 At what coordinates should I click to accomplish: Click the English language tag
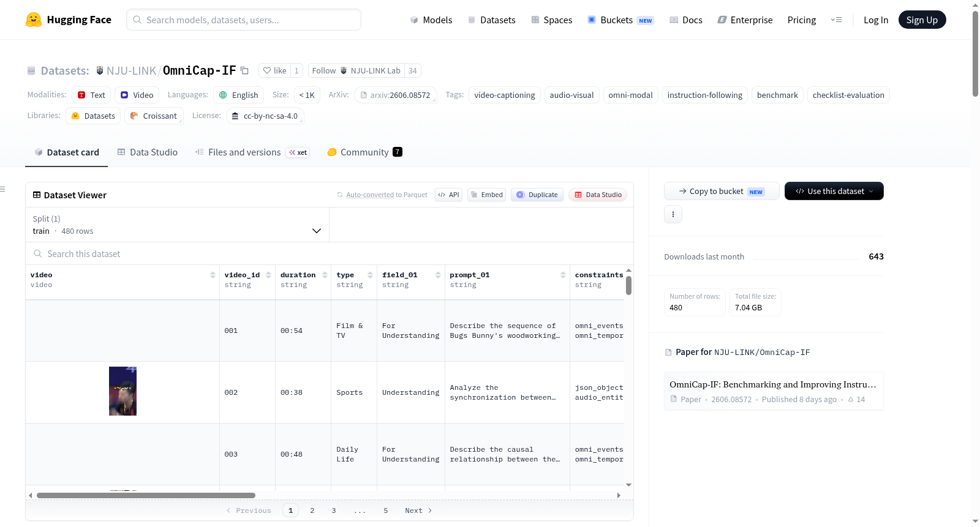point(238,95)
